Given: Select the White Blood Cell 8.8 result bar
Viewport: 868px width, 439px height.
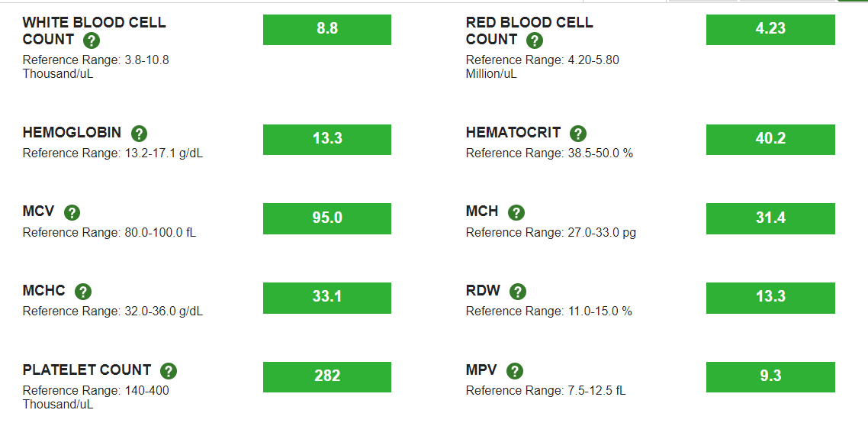Looking at the screenshot, I should click(x=327, y=29).
